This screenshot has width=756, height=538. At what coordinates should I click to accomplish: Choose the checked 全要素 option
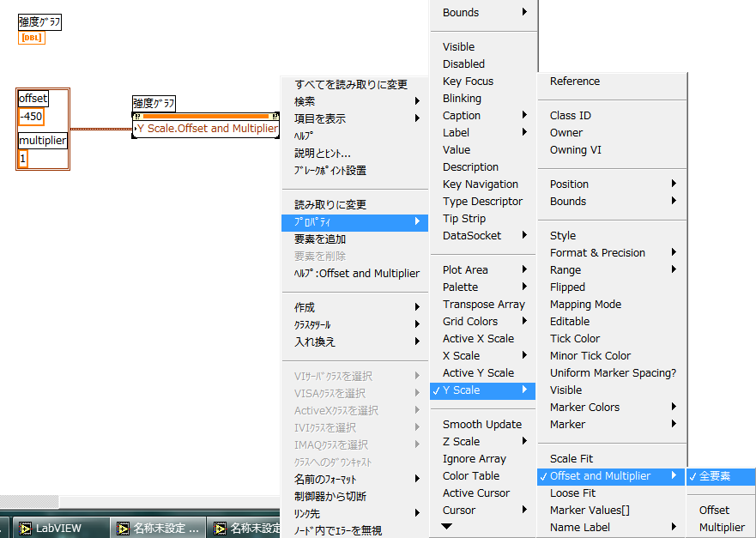pos(721,476)
